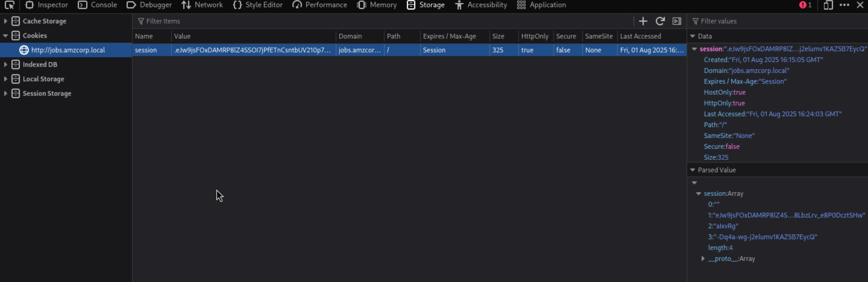
Task: Expand the Cache Storage tree item
Action: coord(5,21)
